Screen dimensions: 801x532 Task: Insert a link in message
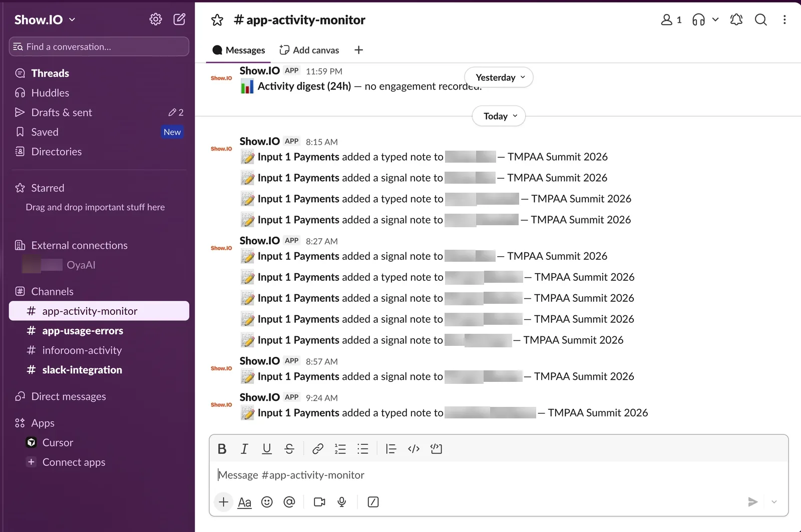point(318,449)
